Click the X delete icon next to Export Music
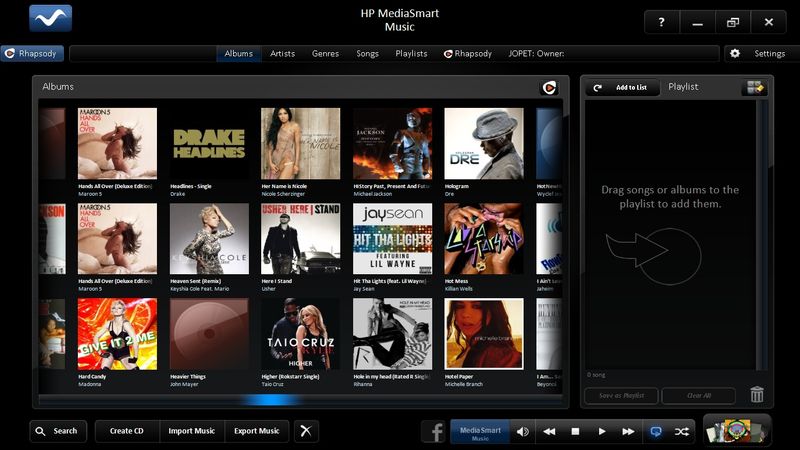This screenshot has width=800, height=450. coord(306,431)
